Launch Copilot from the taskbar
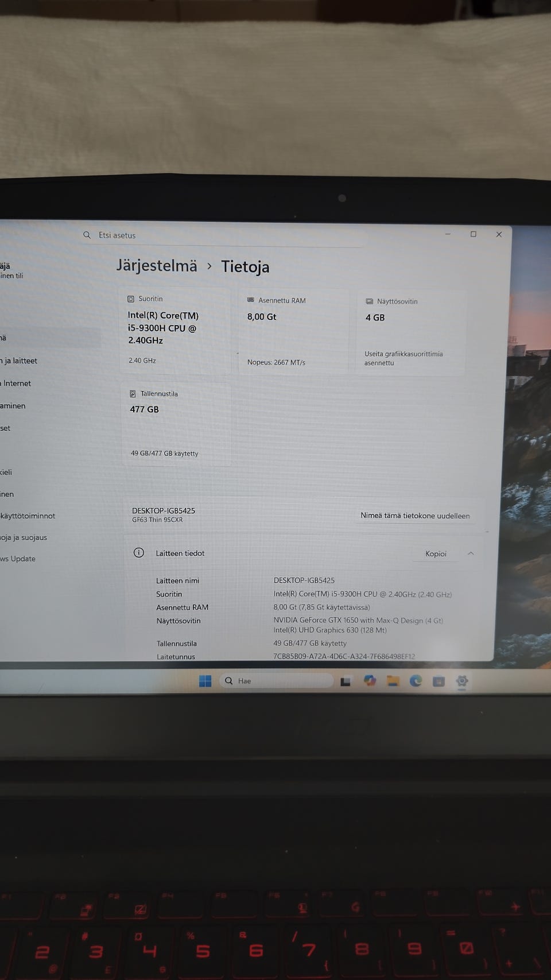Screen dimensions: 551x980 coord(370,681)
